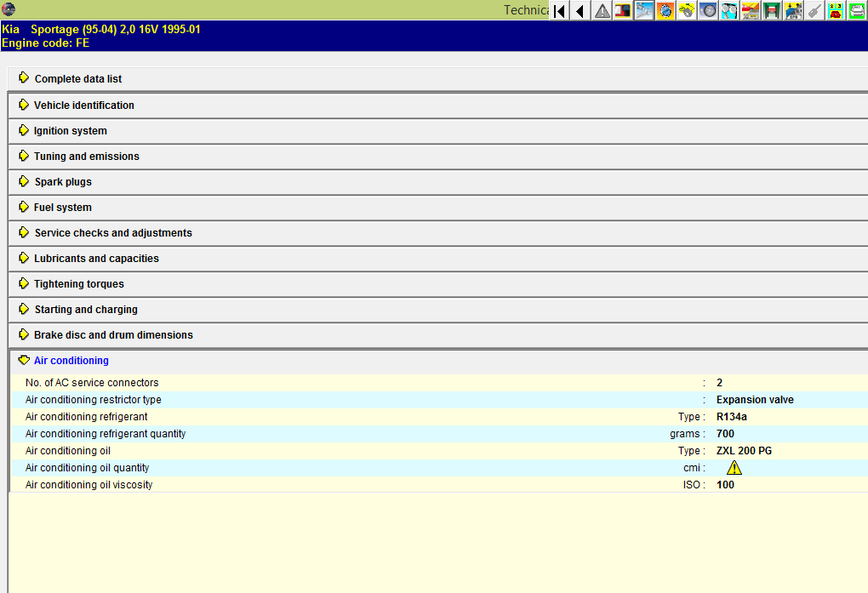Screen dimensions: 868x593
Task: Click the Kia Sportage vehicle title
Action: click(x=100, y=29)
